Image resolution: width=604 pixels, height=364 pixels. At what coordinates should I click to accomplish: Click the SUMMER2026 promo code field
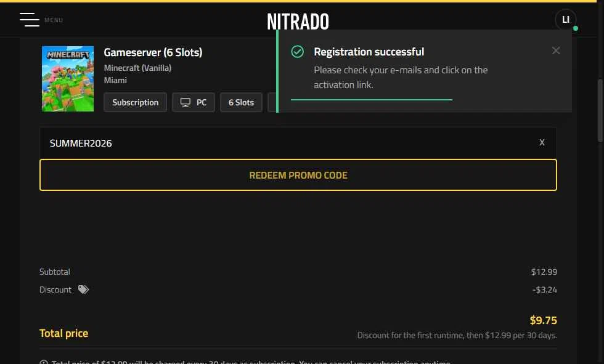coord(298,143)
